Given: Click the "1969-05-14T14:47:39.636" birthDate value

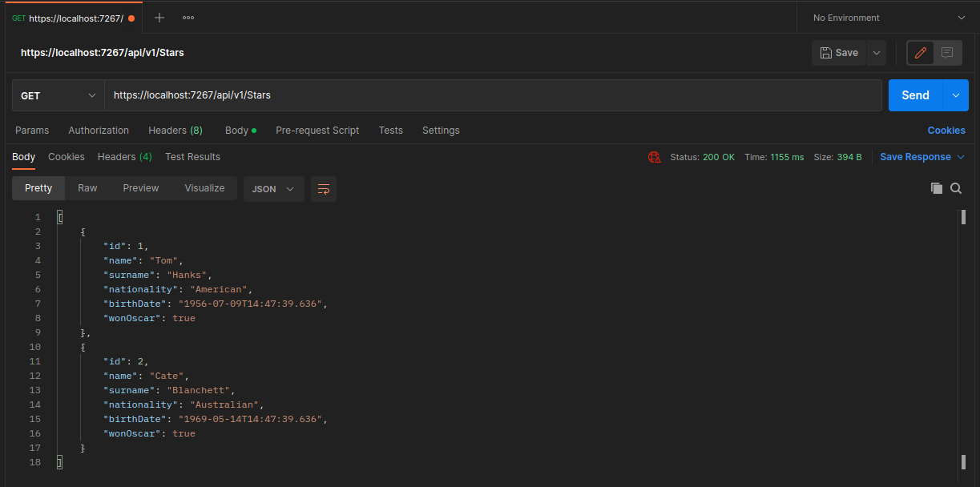Looking at the screenshot, I should [249, 419].
